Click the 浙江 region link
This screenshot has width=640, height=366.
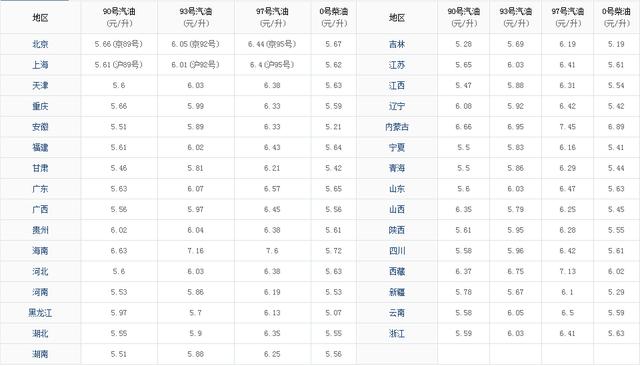point(397,333)
